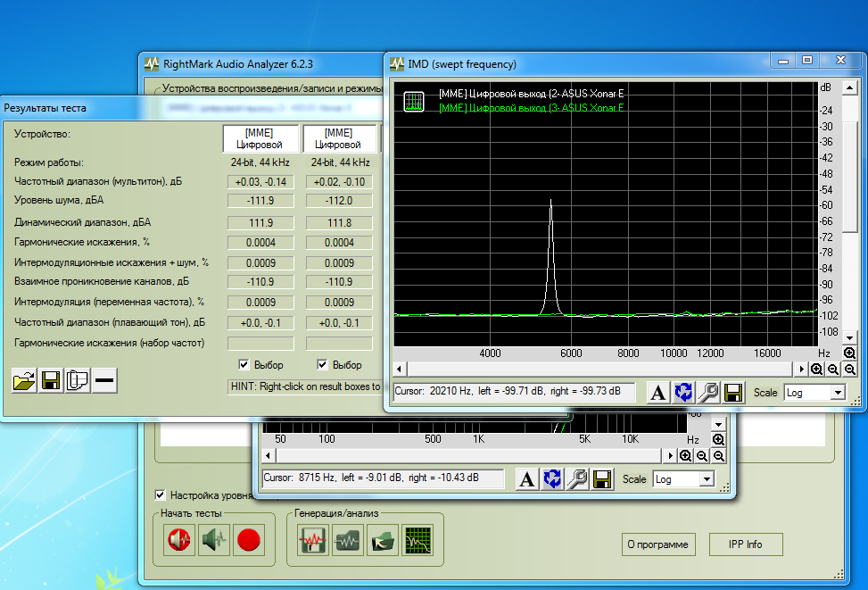
Task: Click the -112.0 noise level box
Action: [x=339, y=201]
